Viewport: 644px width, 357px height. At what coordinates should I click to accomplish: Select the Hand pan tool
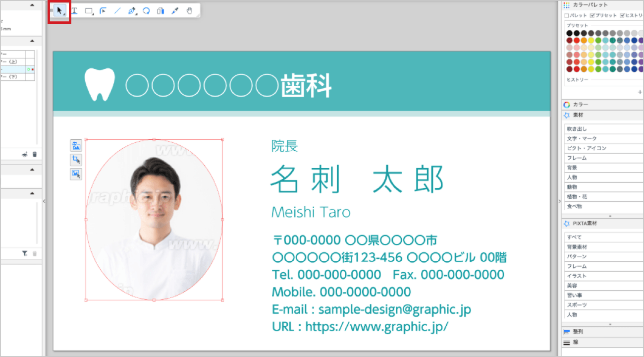(190, 10)
